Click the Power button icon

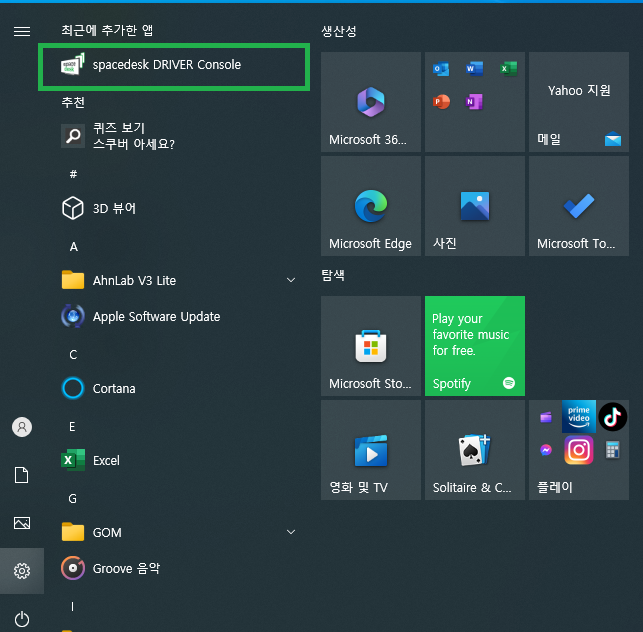[22, 619]
